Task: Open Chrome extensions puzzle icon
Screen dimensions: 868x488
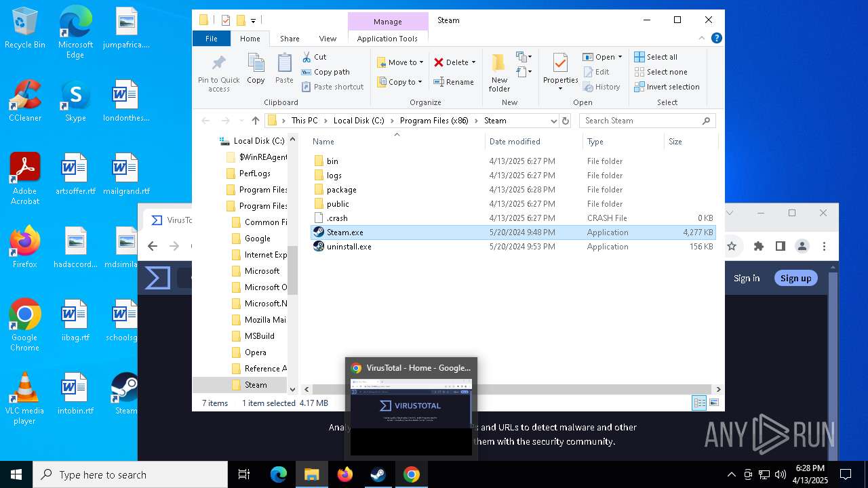Action: click(x=759, y=246)
